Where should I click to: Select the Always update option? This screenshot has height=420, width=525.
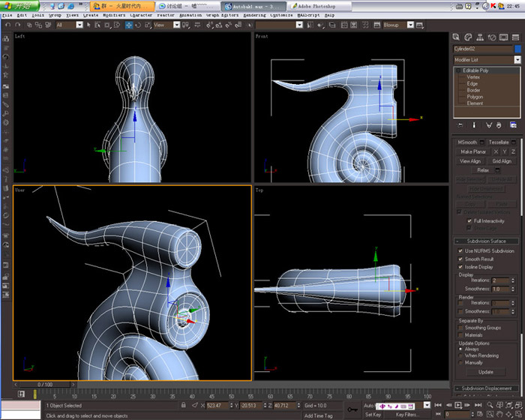[460, 349]
